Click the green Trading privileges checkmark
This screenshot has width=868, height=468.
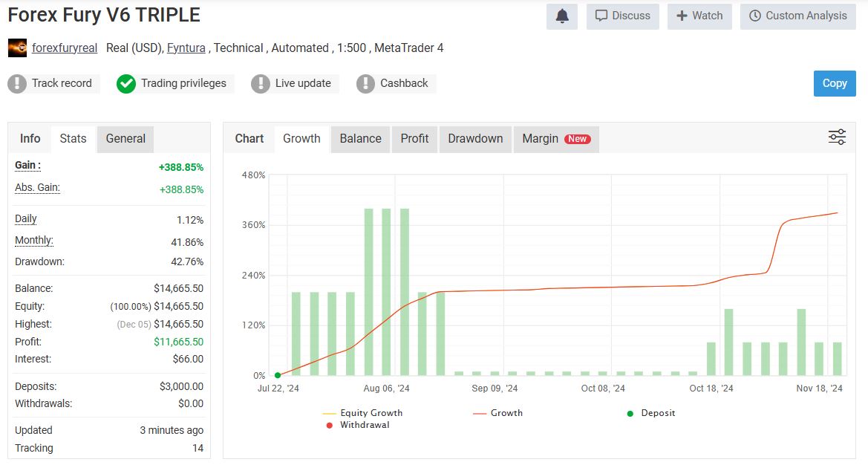click(x=126, y=84)
